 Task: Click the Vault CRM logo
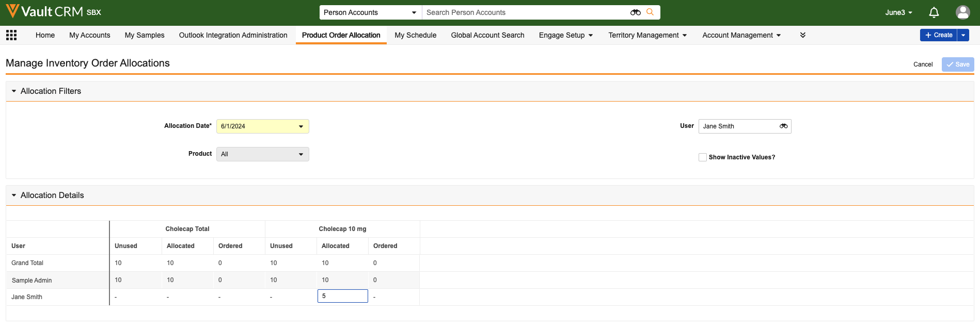[x=53, y=11]
